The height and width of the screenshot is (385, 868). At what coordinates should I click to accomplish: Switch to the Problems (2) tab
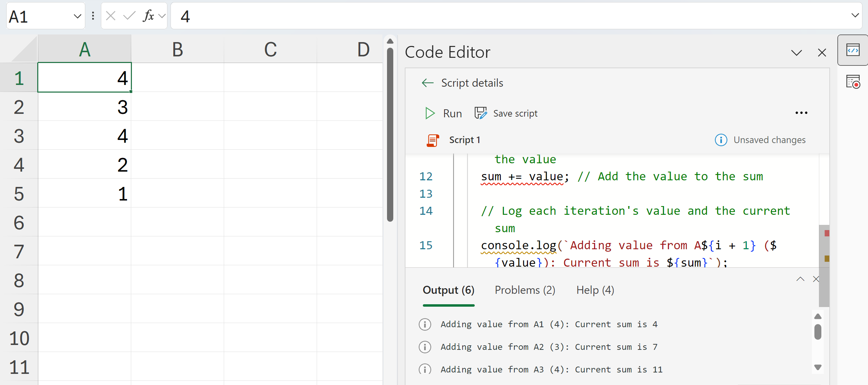[x=525, y=290]
